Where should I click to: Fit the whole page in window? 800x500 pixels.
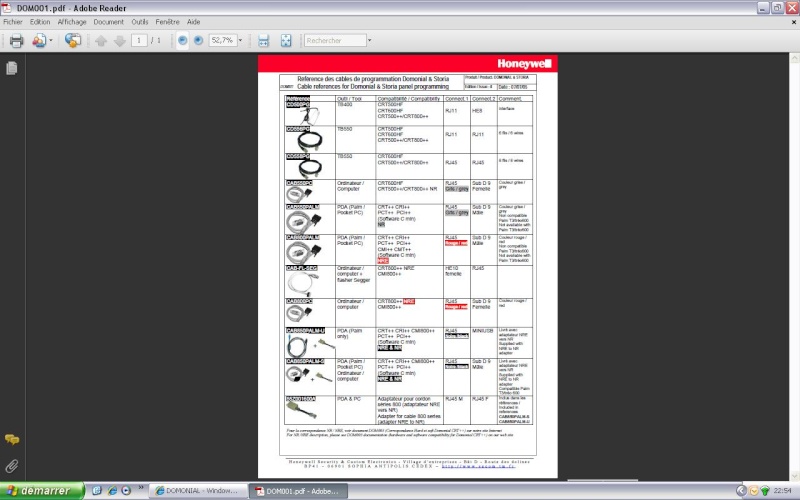286,40
